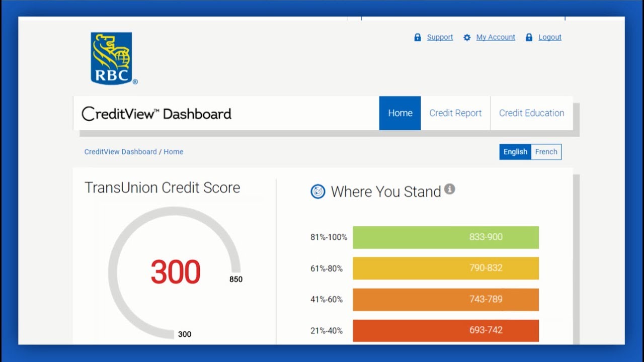Click the yellow 790-832 score bar

pyautogui.click(x=446, y=268)
